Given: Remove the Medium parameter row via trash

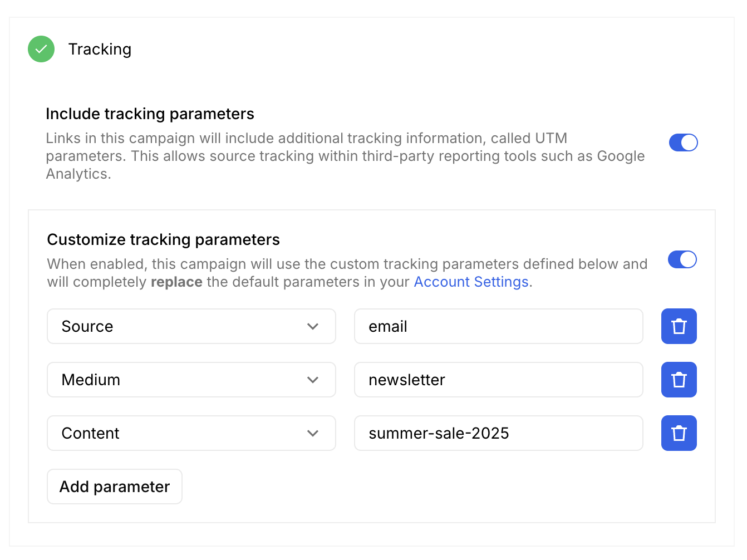Looking at the screenshot, I should coord(679,380).
